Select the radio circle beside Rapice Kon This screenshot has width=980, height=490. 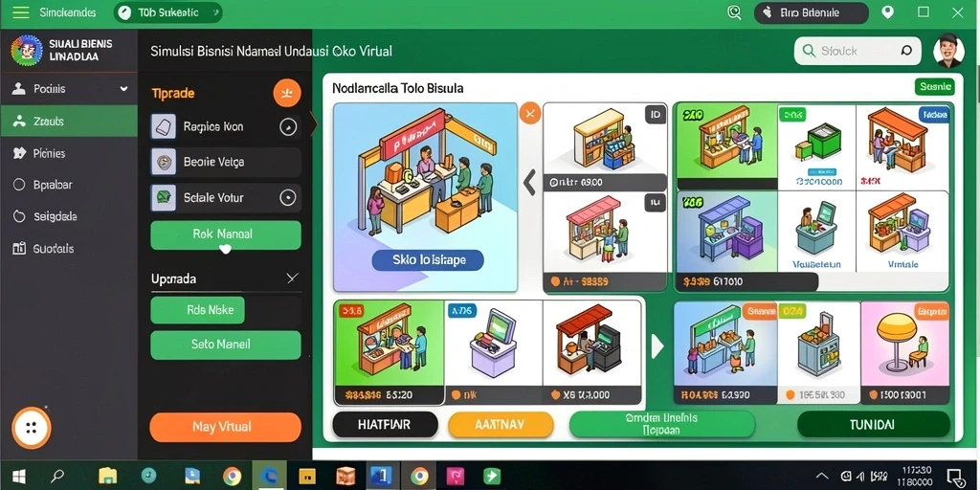[x=287, y=127]
